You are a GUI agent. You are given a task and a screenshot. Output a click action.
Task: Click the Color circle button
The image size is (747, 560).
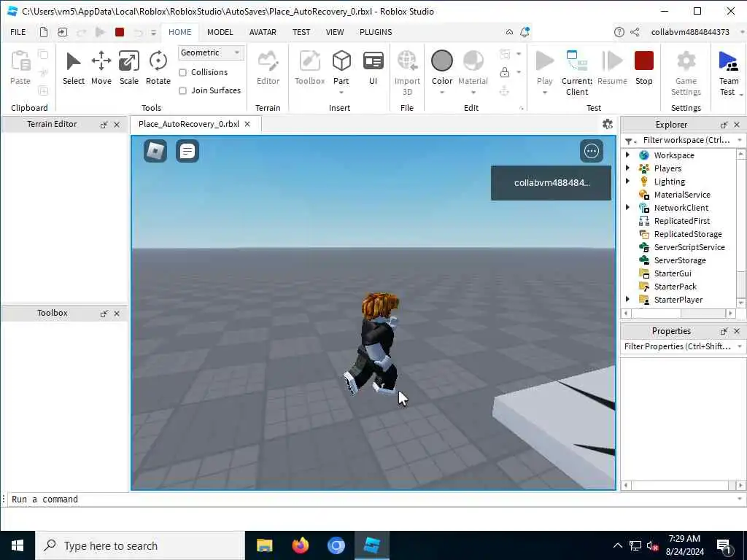441,61
